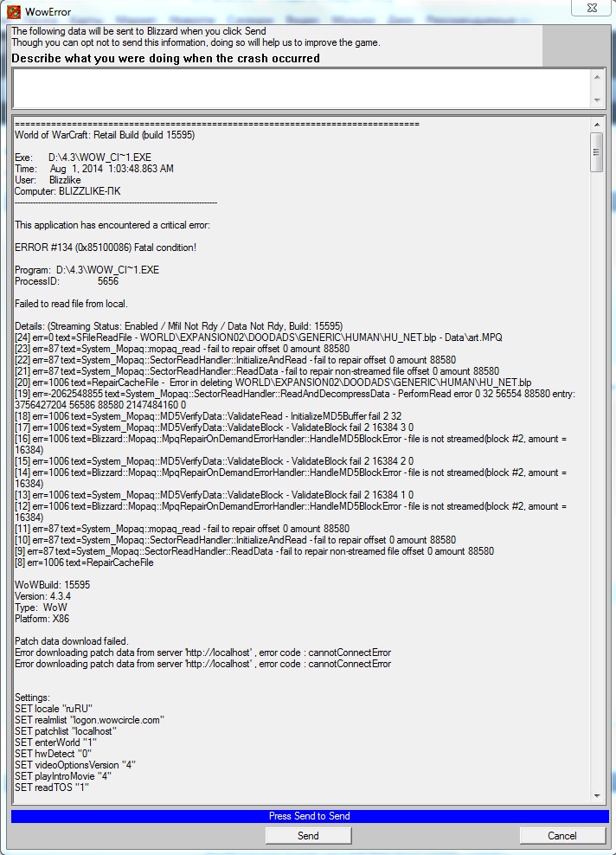Click 'Time: Aug 1, 2014' line
Image resolution: width=616 pixels, height=855 pixels.
(94, 169)
